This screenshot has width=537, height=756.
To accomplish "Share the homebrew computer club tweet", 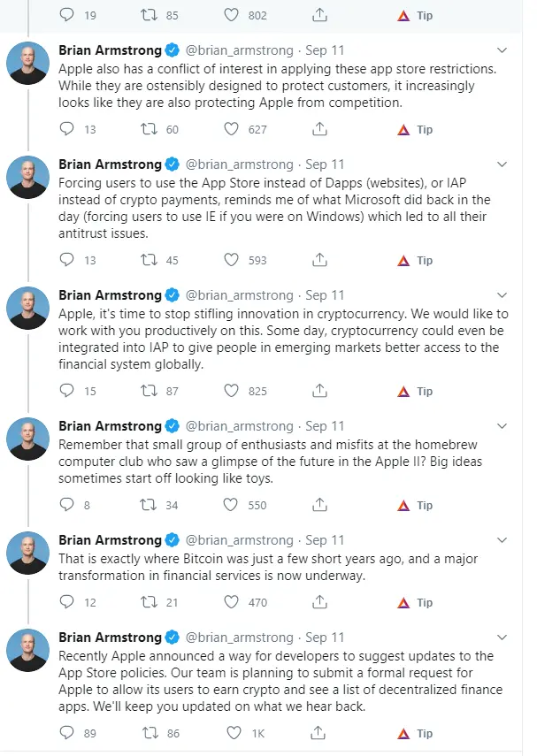I will point(319,504).
